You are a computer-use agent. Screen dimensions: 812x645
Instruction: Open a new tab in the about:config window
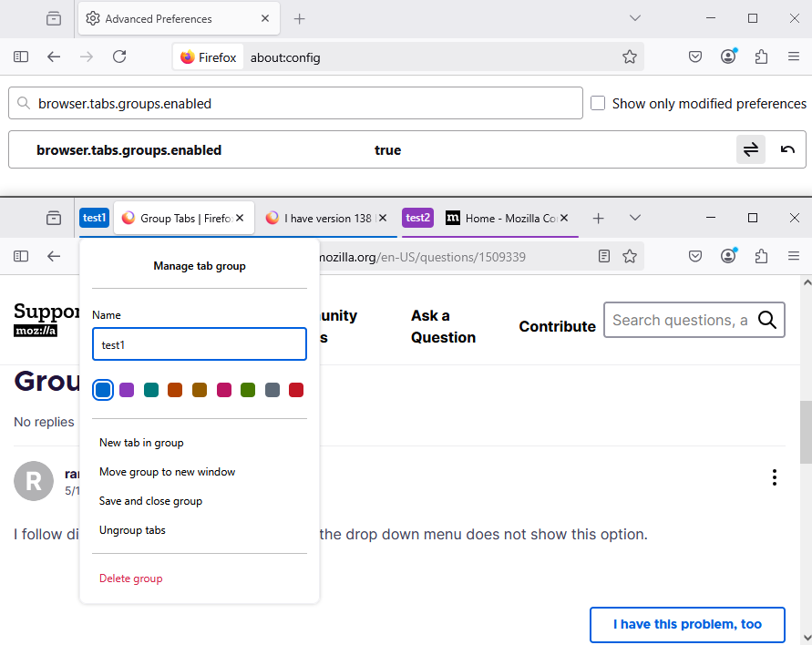[299, 19]
